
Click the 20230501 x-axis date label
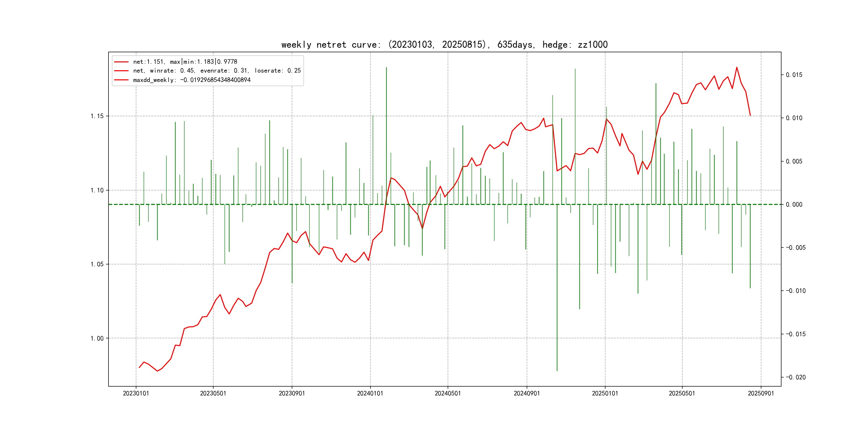(x=213, y=393)
